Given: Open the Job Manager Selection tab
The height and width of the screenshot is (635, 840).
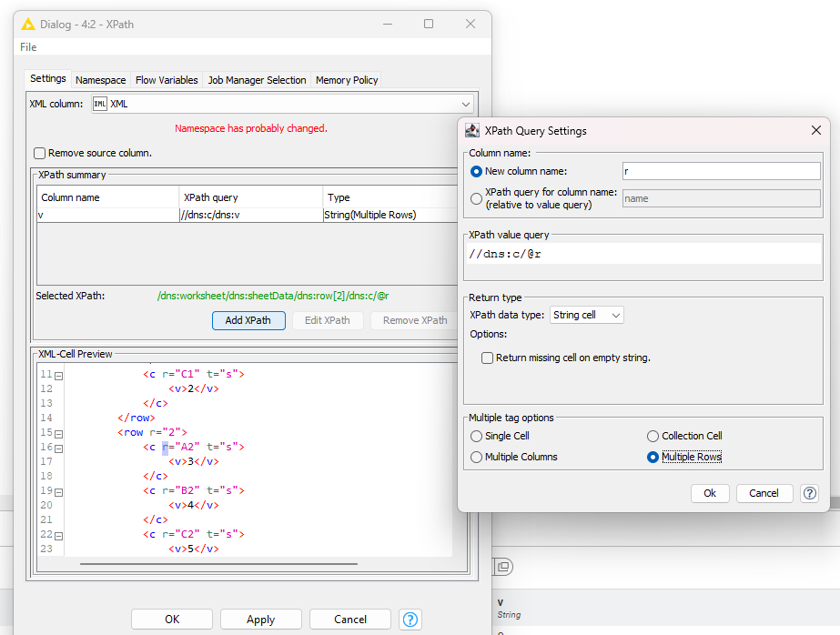Looking at the screenshot, I should [258, 80].
